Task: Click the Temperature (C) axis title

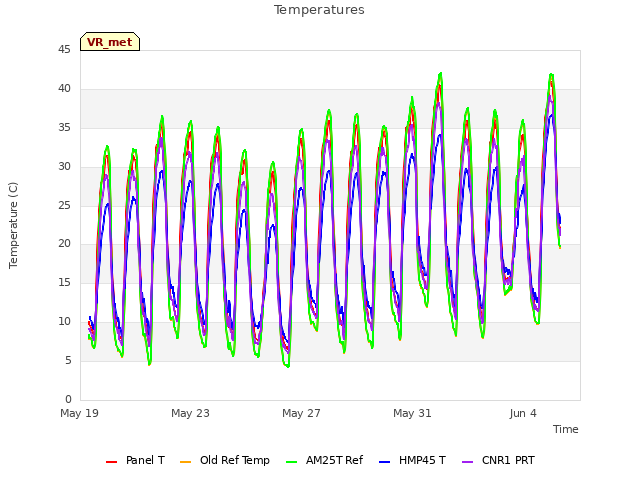Action: coord(13,225)
